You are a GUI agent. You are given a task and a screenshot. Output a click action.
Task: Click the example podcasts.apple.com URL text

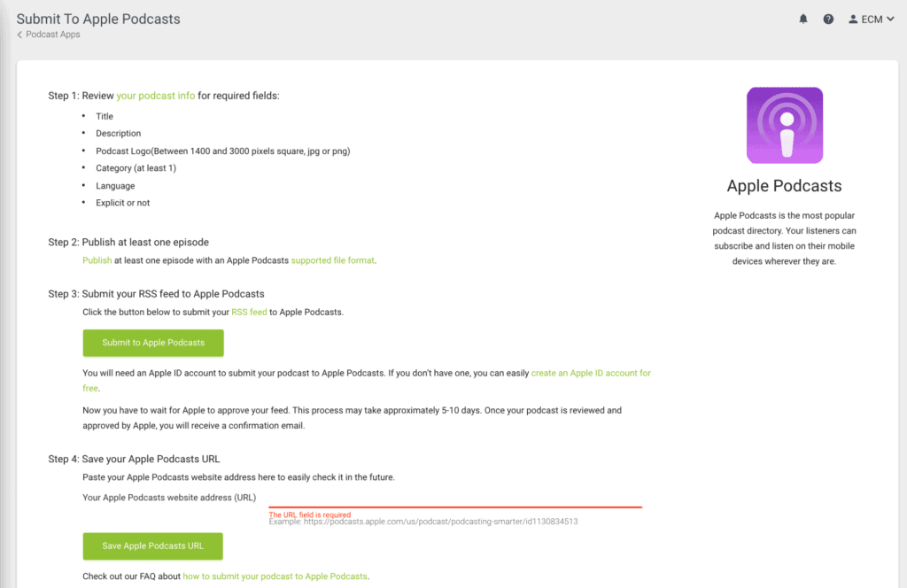click(x=422, y=522)
